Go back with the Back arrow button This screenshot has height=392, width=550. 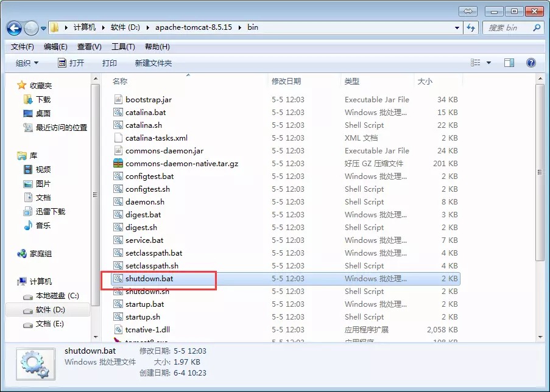coord(15,28)
